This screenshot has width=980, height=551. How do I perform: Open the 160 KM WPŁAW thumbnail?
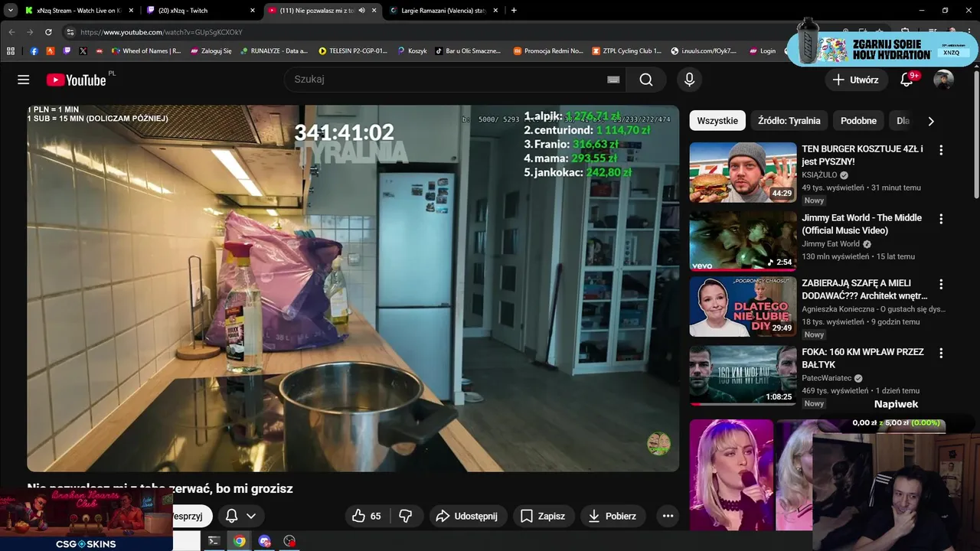pyautogui.click(x=743, y=375)
